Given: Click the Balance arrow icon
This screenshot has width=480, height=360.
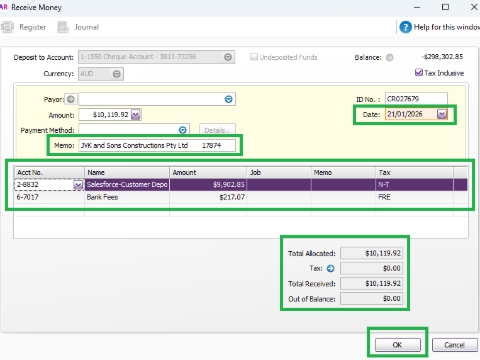Looking at the screenshot, I should point(389,57).
